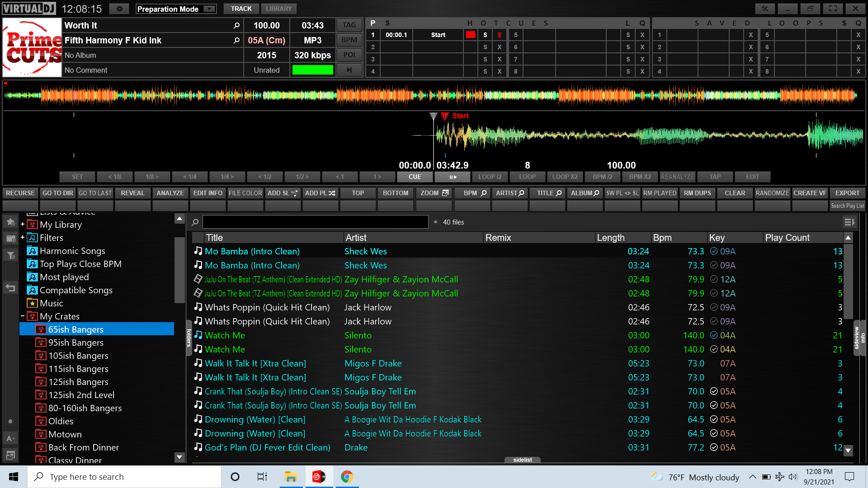Click the BPM button in track info

click(x=349, y=40)
